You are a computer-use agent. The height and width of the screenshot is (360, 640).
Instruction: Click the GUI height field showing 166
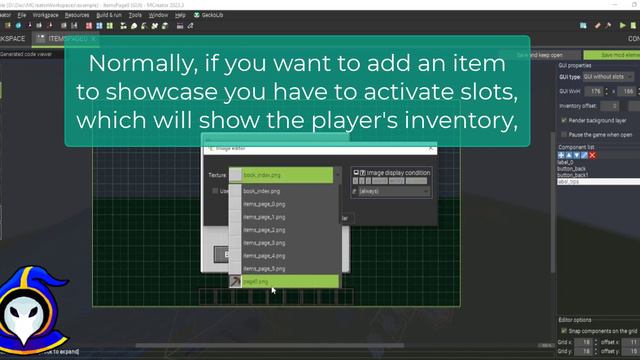pos(627,91)
